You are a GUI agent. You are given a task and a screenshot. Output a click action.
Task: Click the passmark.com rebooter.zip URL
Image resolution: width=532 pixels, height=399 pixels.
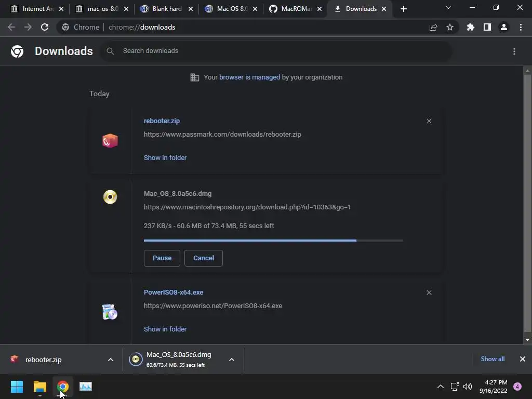click(x=222, y=135)
